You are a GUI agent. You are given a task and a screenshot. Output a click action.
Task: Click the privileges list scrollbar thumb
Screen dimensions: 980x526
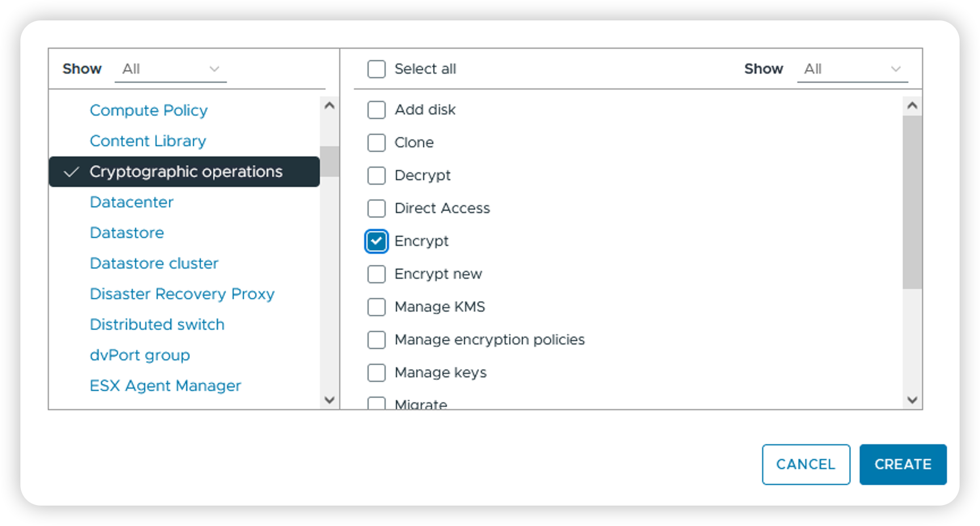click(912, 202)
